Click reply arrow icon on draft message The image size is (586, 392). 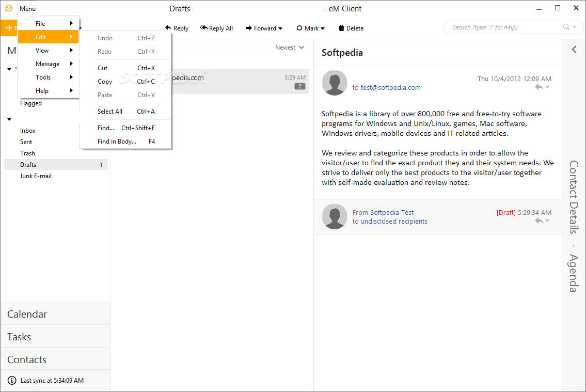click(x=539, y=221)
